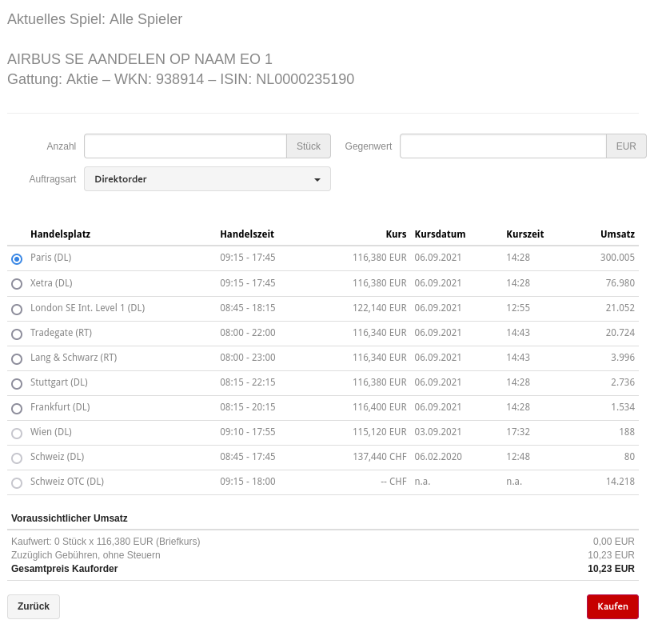This screenshot has height=644, width=666.
Task: Click the red Kaufen button
Action: pyautogui.click(x=612, y=606)
